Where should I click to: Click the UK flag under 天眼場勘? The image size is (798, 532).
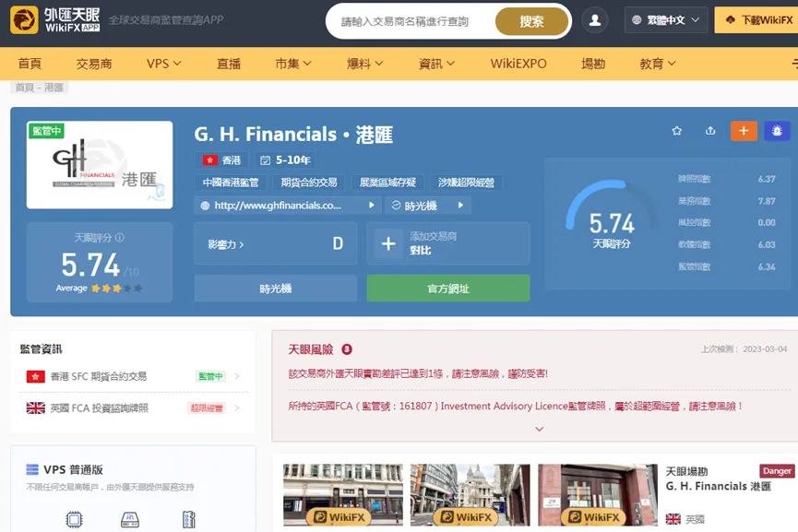[x=673, y=519]
